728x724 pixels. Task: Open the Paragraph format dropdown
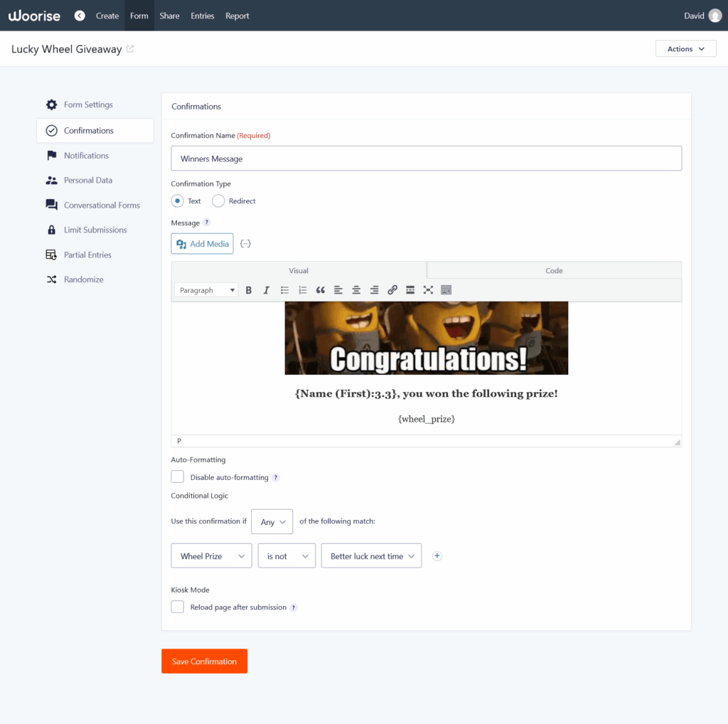tap(207, 290)
